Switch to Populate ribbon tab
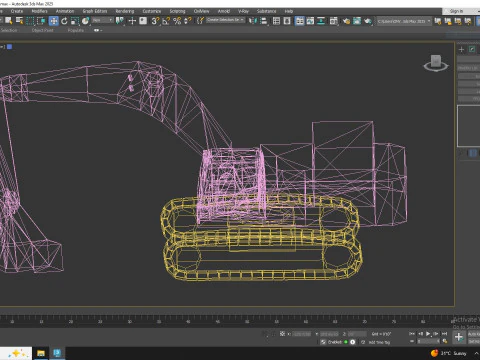The width and height of the screenshot is (480, 360). [76, 30]
